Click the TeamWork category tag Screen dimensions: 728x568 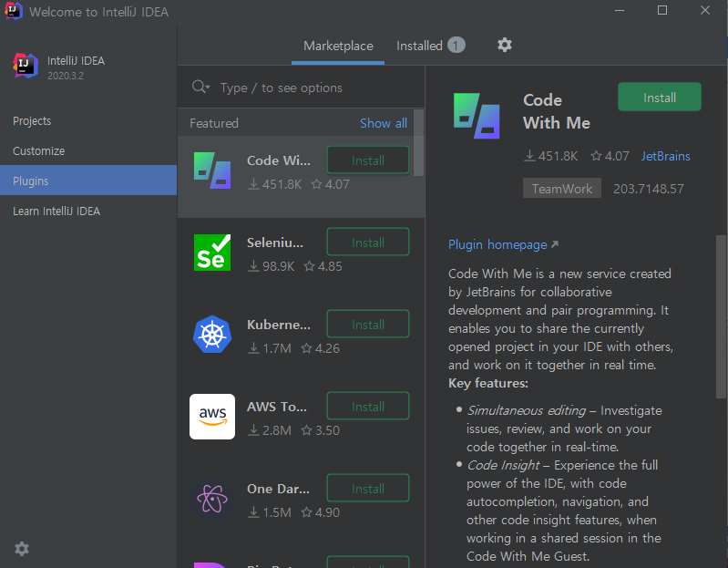pyautogui.click(x=562, y=188)
